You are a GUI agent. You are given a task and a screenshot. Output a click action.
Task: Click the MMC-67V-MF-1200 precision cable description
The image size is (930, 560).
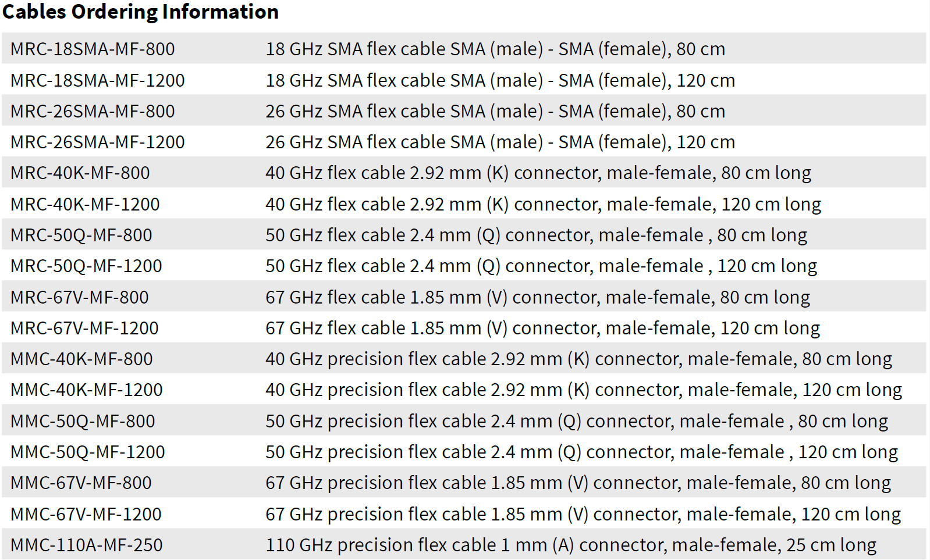click(583, 514)
